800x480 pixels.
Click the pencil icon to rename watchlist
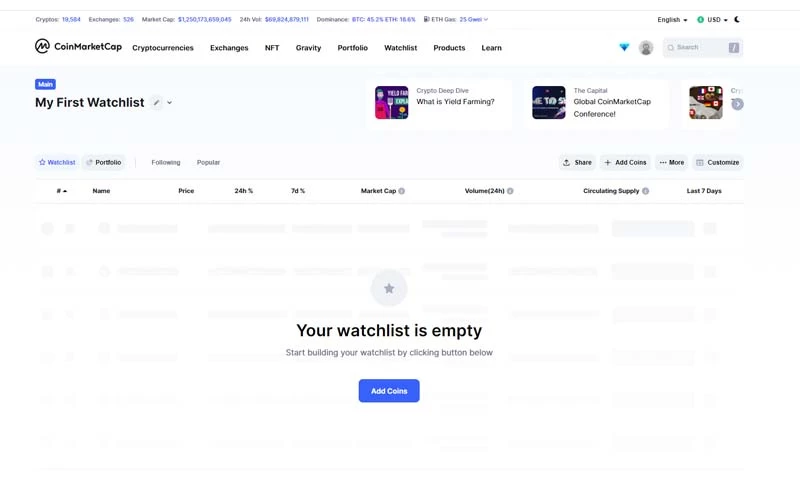click(x=156, y=103)
